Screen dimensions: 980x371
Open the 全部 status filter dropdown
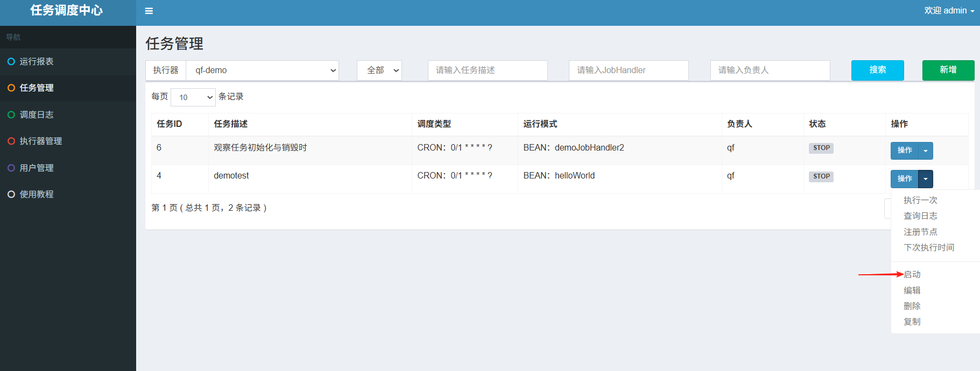pos(379,70)
